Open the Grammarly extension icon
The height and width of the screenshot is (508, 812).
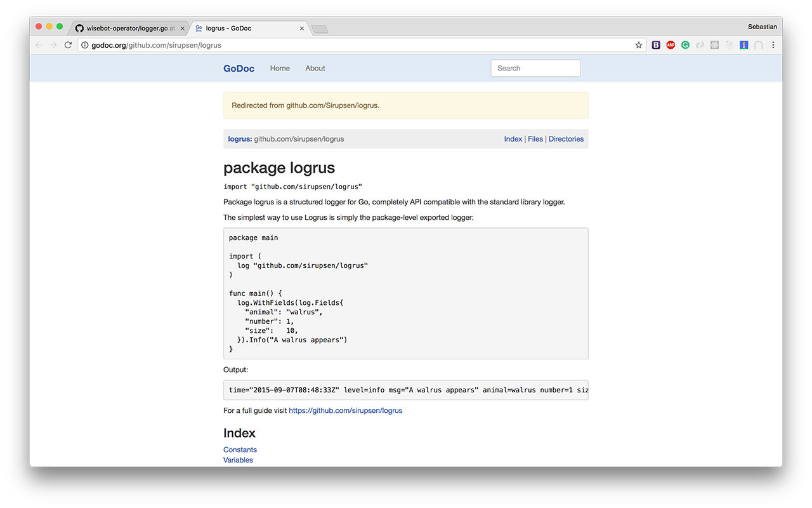click(685, 45)
